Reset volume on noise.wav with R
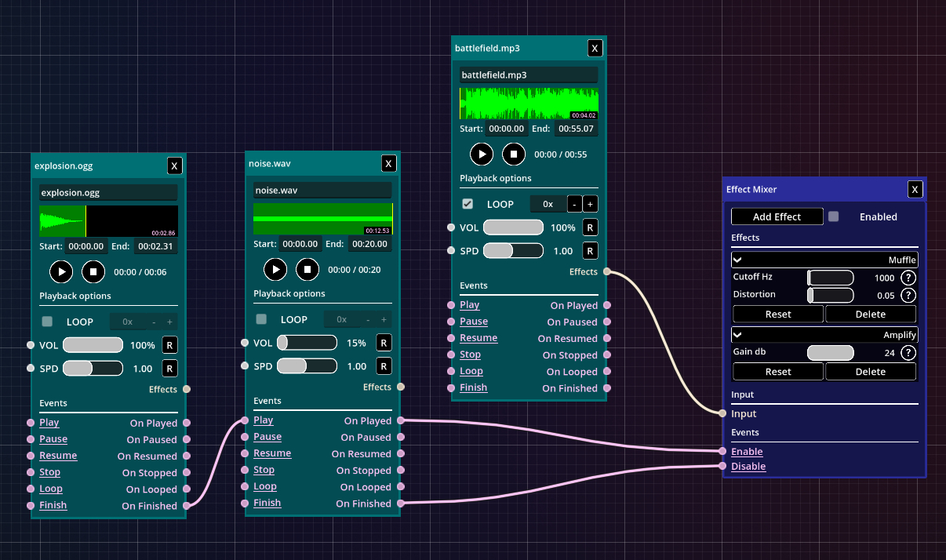 point(384,343)
